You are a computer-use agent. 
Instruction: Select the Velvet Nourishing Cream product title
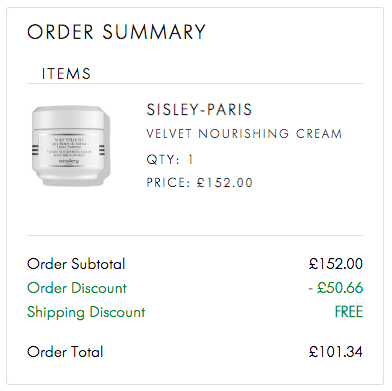(244, 134)
